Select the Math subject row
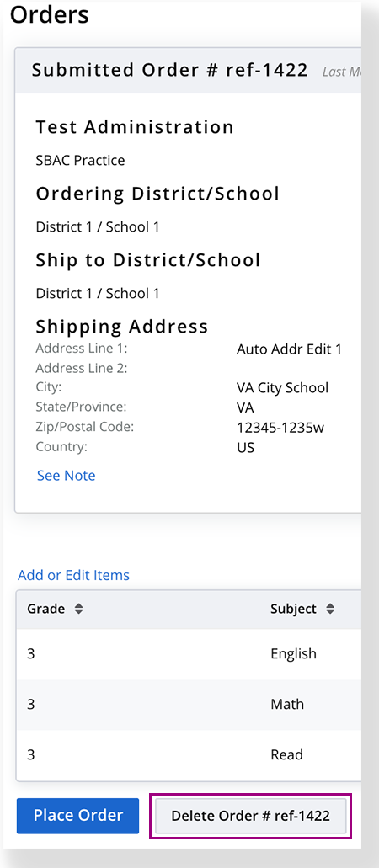 click(x=189, y=704)
